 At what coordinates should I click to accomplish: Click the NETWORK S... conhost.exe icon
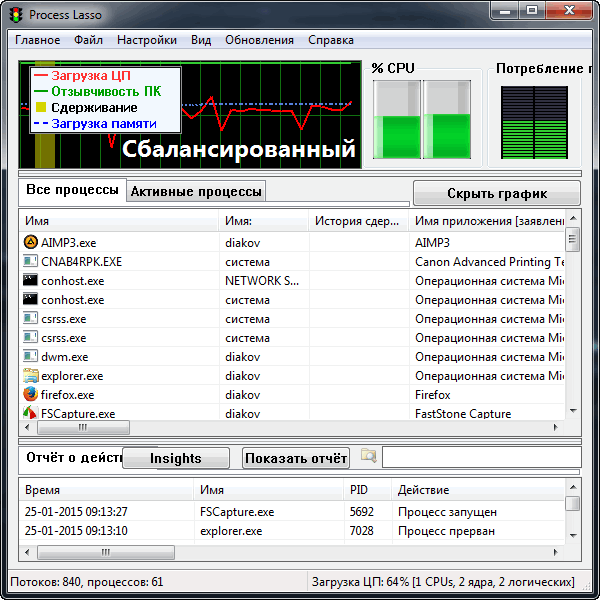point(30,280)
